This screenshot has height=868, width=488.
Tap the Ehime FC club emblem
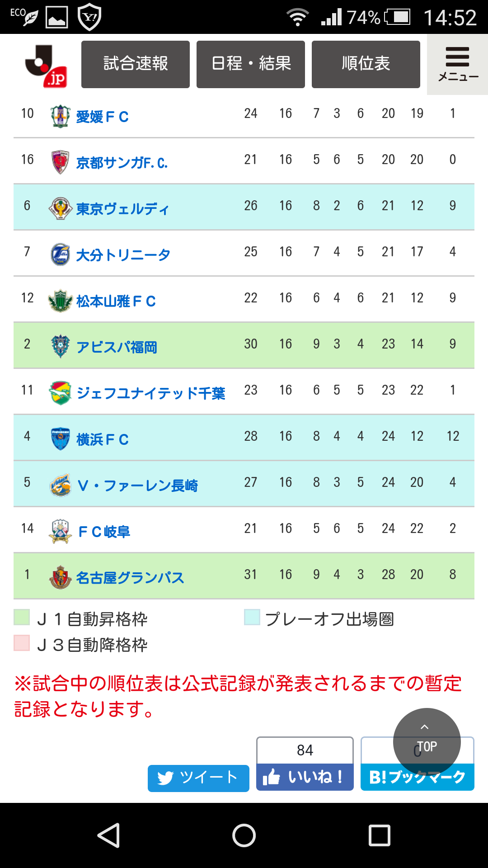pyautogui.click(x=60, y=116)
